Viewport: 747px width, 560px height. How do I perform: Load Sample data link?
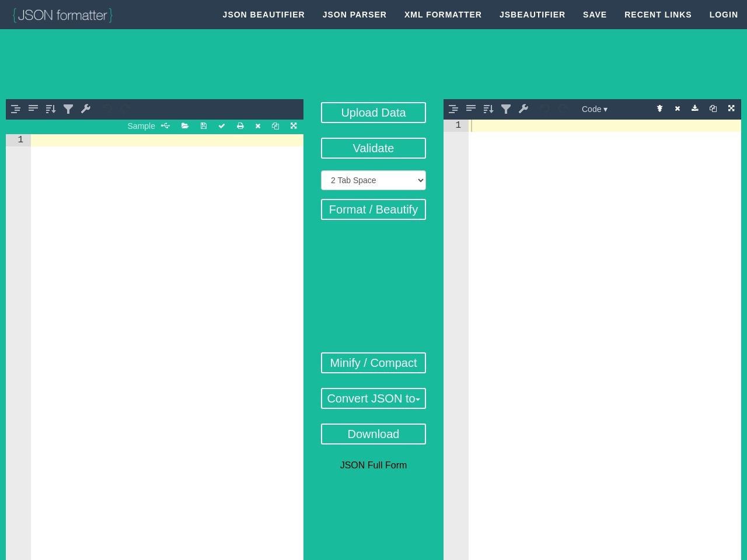pyautogui.click(x=141, y=126)
